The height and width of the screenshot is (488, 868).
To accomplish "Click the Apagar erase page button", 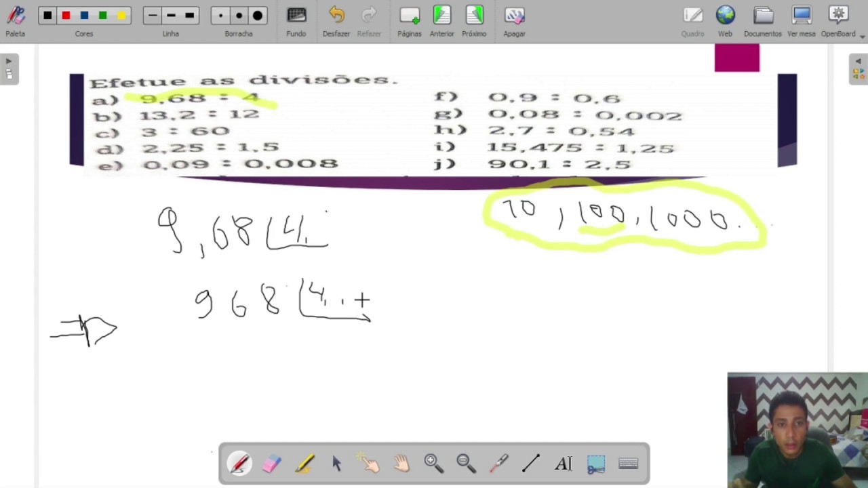I will point(514,20).
